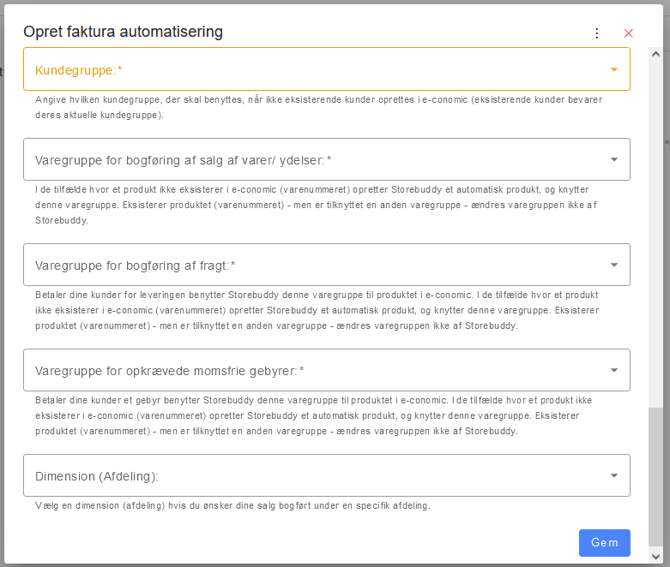Viewport: 670px width, 567px height.
Task: Expand the Kundegruppe dropdown arrow
Action: click(614, 70)
